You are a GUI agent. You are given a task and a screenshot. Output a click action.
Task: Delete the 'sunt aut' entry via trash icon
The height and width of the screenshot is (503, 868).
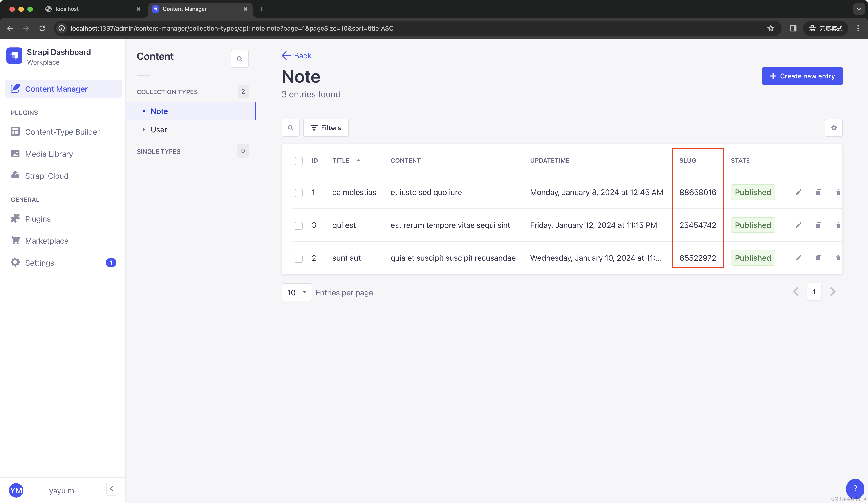coord(838,258)
